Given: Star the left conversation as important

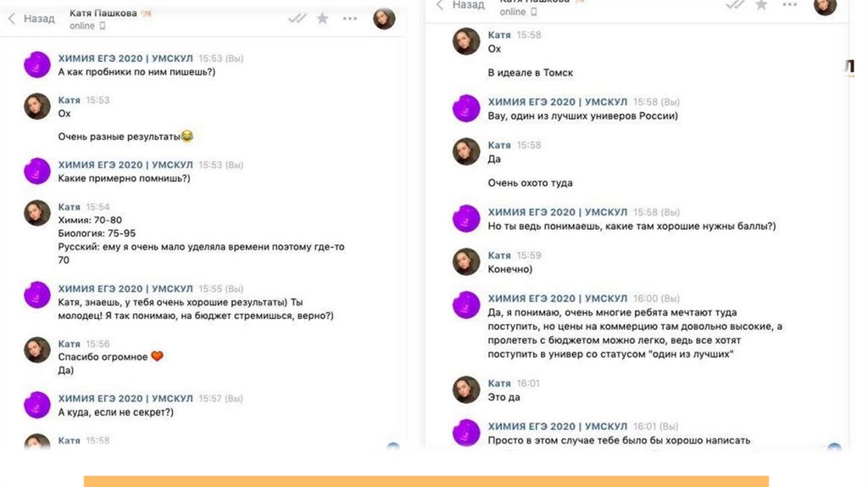Looking at the screenshot, I should [x=322, y=19].
